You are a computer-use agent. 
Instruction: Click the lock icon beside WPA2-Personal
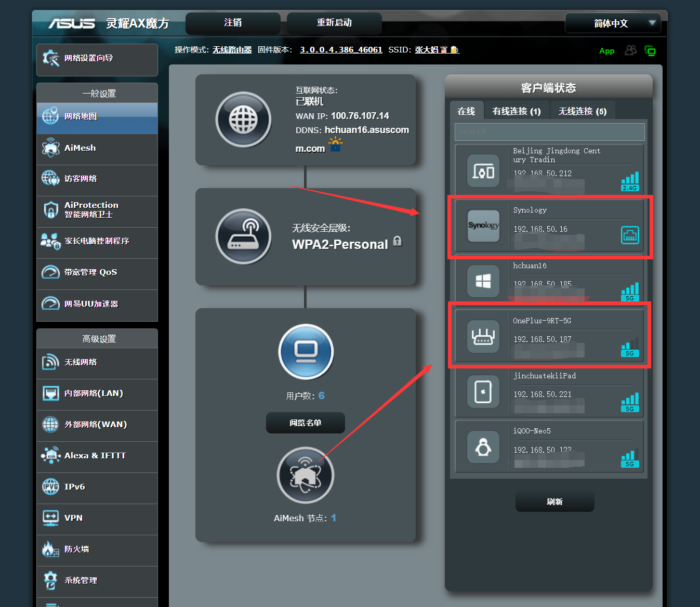click(398, 241)
